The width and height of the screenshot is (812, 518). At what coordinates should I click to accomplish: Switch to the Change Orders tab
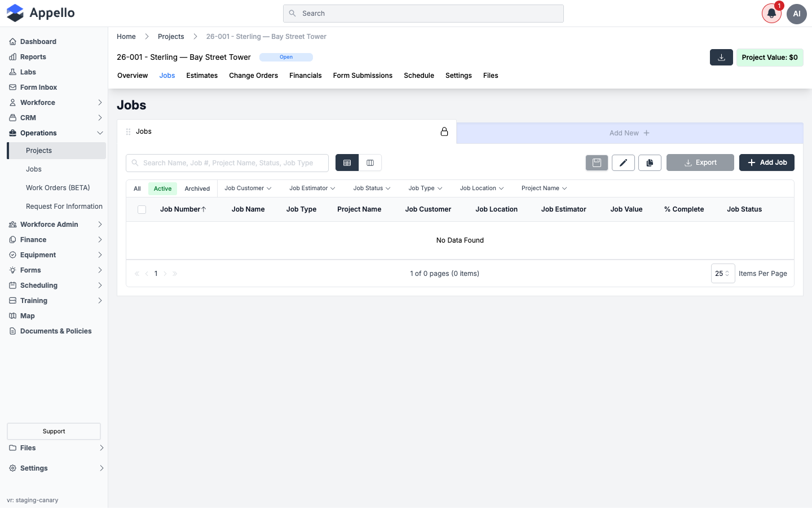253,76
